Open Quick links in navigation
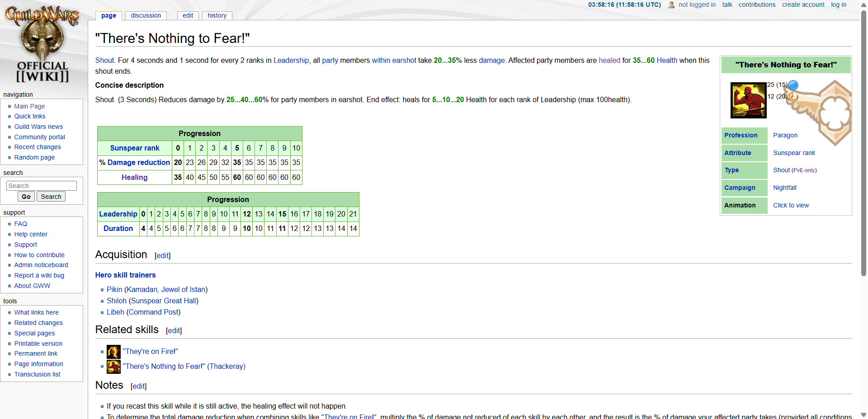868x419 pixels. pos(30,116)
